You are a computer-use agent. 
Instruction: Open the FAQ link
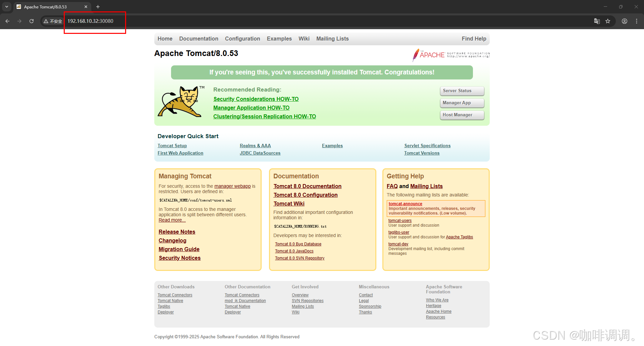(x=392, y=186)
